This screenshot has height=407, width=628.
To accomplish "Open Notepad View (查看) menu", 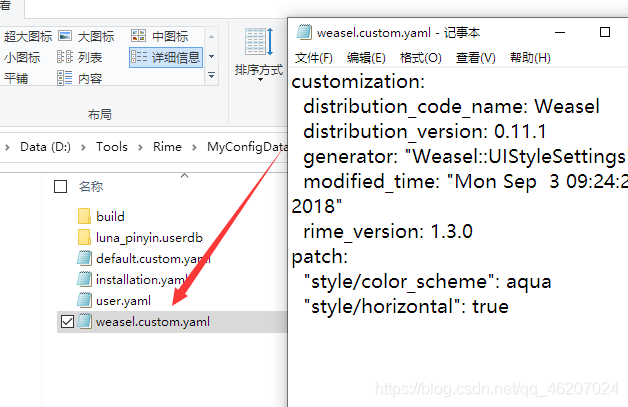I will pyautogui.click(x=476, y=58).
